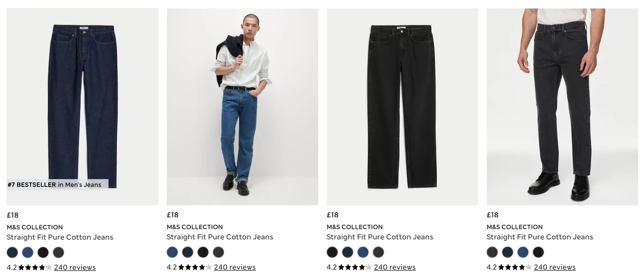Open the charcoal jeans worn by model image
This screenshot has height=276, width=644.
pos(562,106)
